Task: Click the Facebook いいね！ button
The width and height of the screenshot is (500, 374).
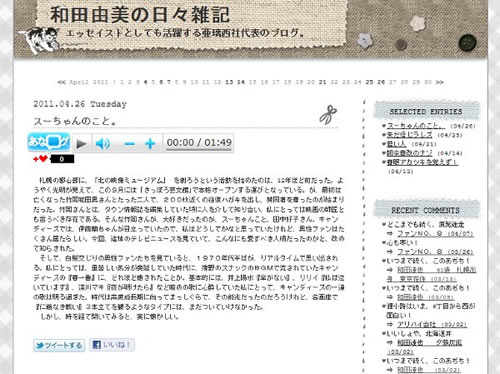Action: coord(112,345)
